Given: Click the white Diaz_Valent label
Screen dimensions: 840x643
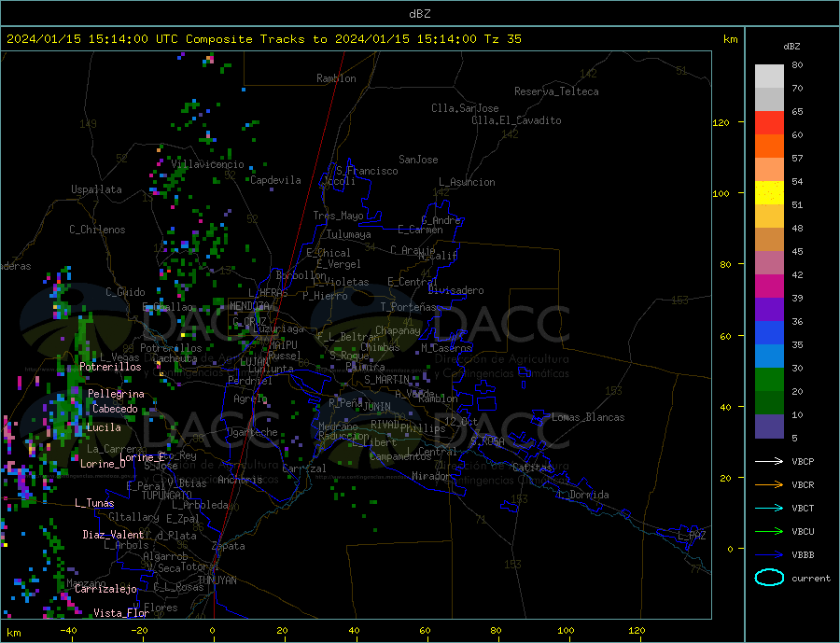Looking at the screenshot, I should coord(113,535).
